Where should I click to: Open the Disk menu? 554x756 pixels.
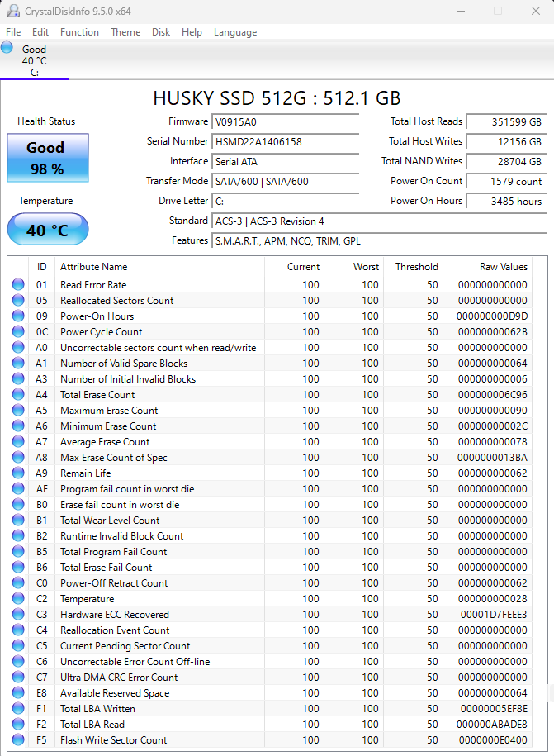(x=161, y=32)
